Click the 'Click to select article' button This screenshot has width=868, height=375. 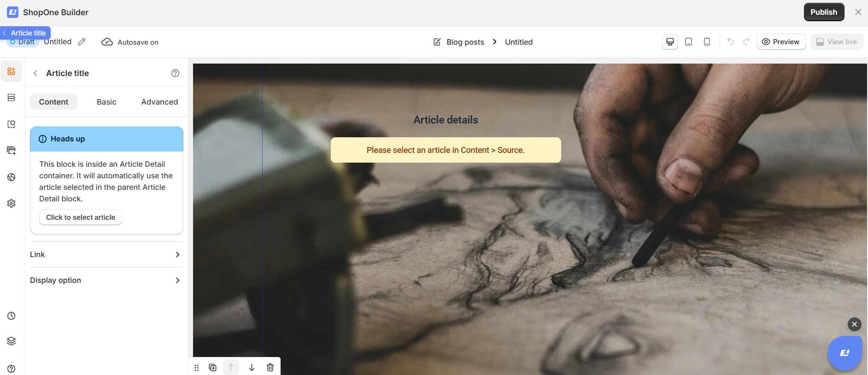[x=81, y=217]
